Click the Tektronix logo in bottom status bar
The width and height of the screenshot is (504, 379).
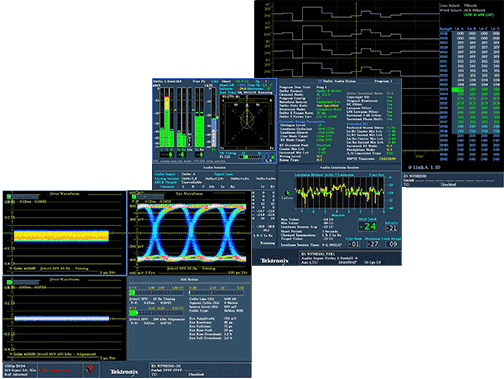click(124, 372)
